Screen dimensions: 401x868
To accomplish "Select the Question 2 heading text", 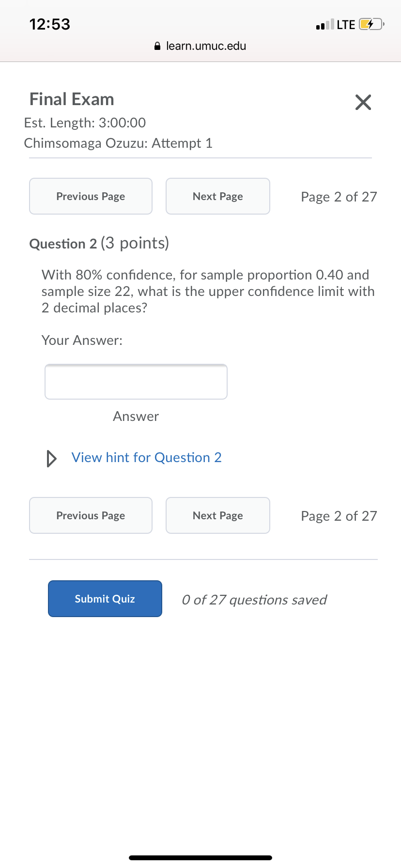I will tap(63, 244).
